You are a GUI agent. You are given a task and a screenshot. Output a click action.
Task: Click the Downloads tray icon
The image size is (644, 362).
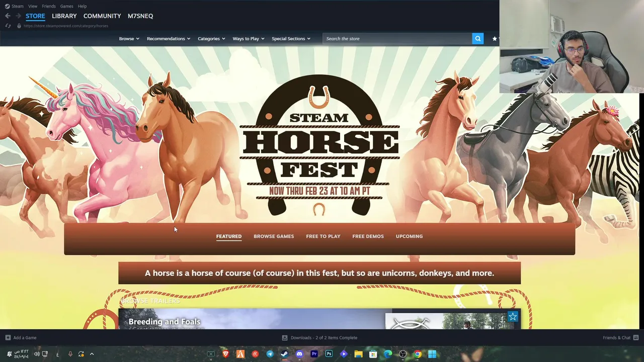pyautogui.click(x=285, y=338)
